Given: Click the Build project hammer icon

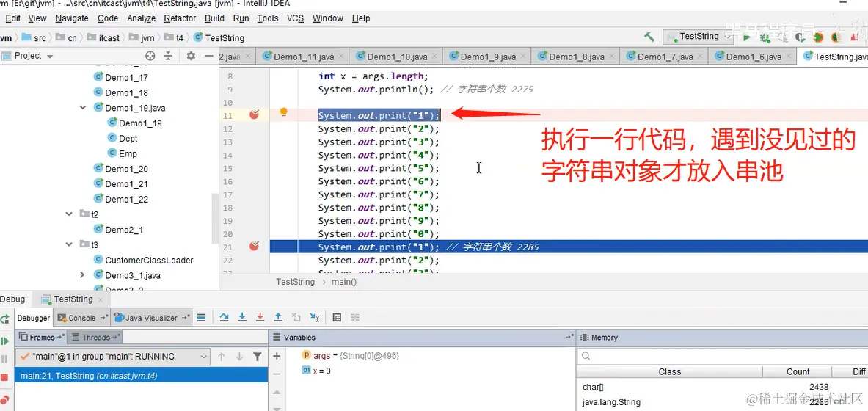Looking at the screenshot, I should pyautogui.click(x=650, y=37).
